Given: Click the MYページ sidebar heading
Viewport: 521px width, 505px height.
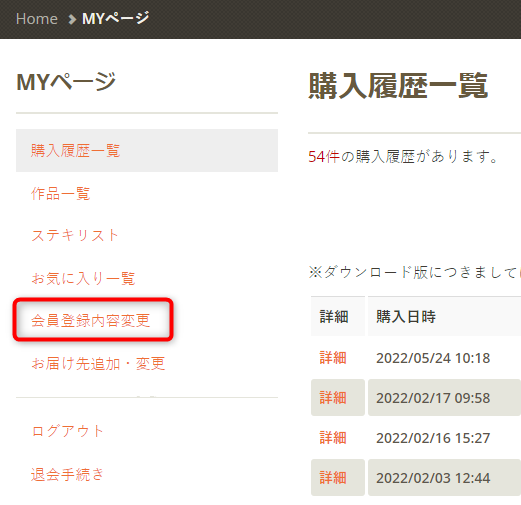Looking at the screenshot, I should [x=66, y=82].
